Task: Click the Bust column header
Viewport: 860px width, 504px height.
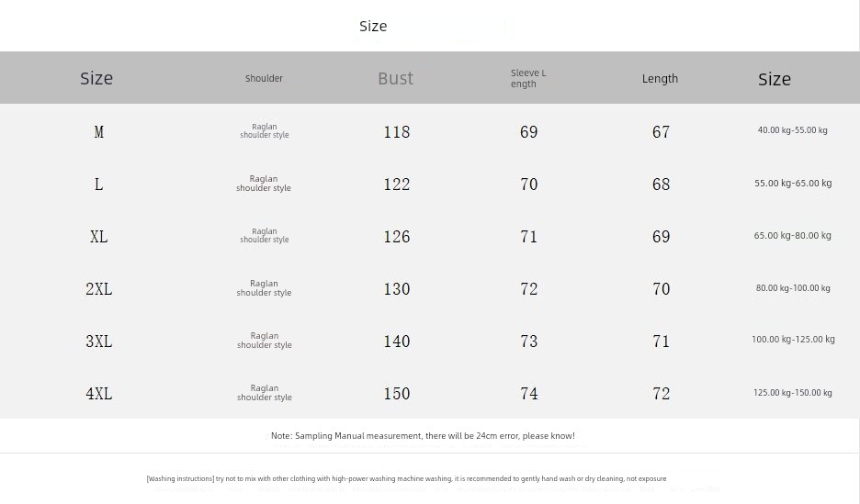Action: tap(395, 78)
